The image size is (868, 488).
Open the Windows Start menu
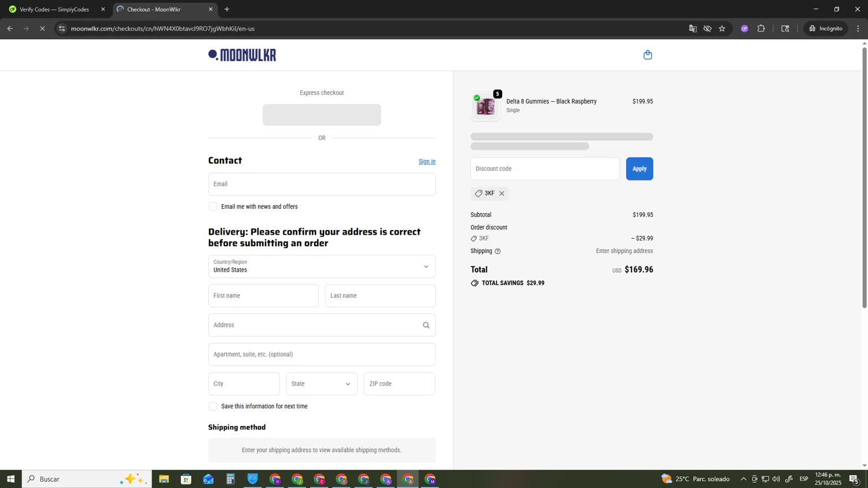coord(10,479)
